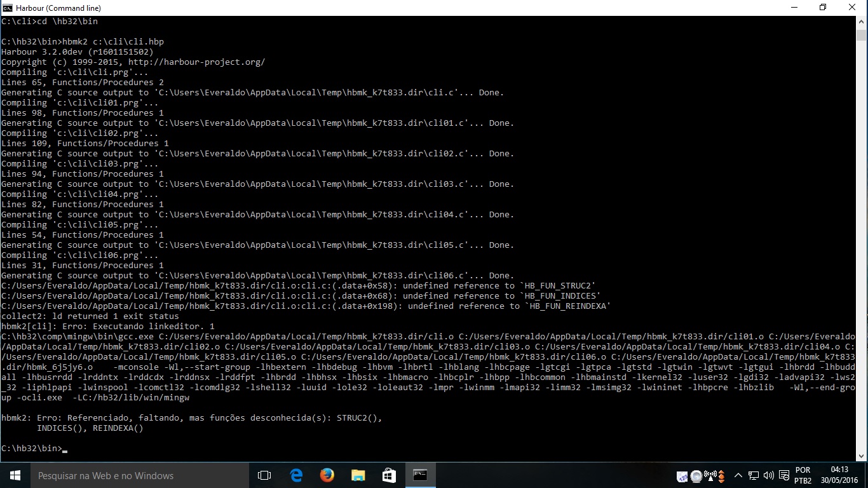Click the console scrollbar up arrow

click(x=862, y=21)
